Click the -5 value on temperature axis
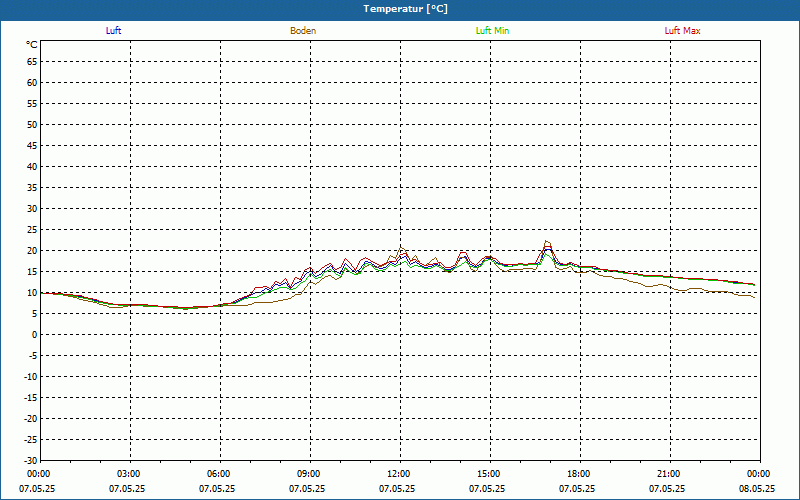The width and height of the screenshot is (800, 500). (x=32, y=356)
